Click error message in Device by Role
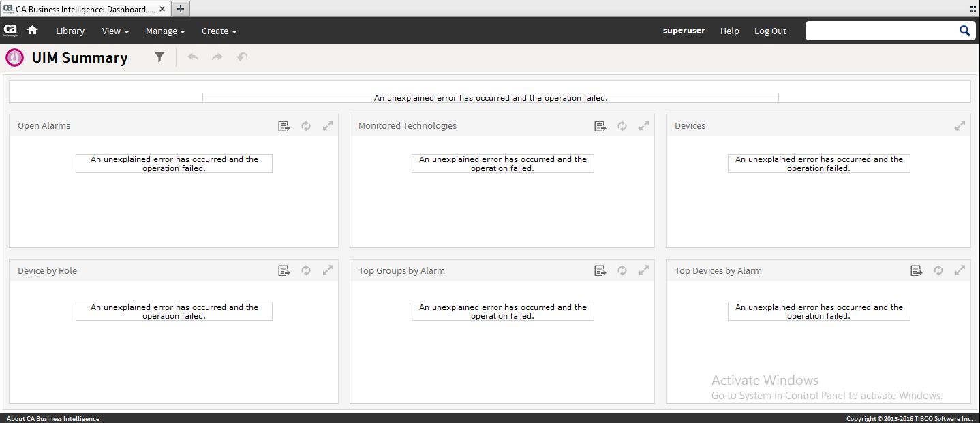 tap(174, 311)
